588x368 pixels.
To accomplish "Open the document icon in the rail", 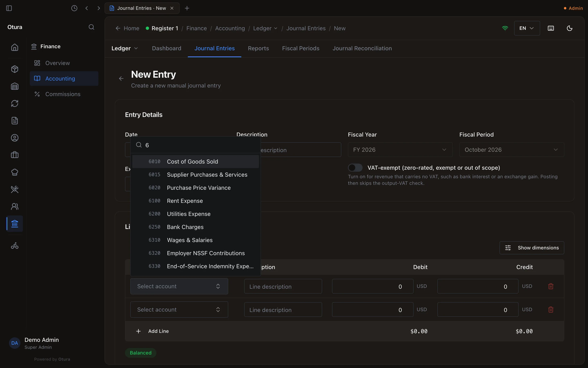I will point(15,121).
